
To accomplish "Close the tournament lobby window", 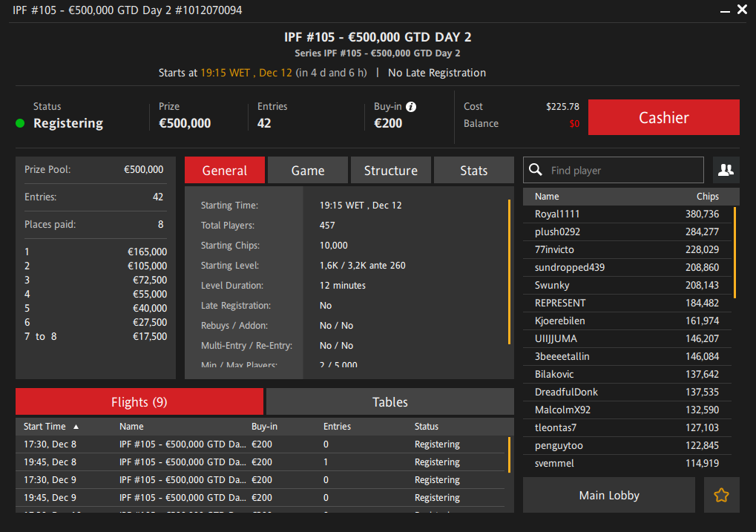I will pyautogui.click(x=742, y=10).
